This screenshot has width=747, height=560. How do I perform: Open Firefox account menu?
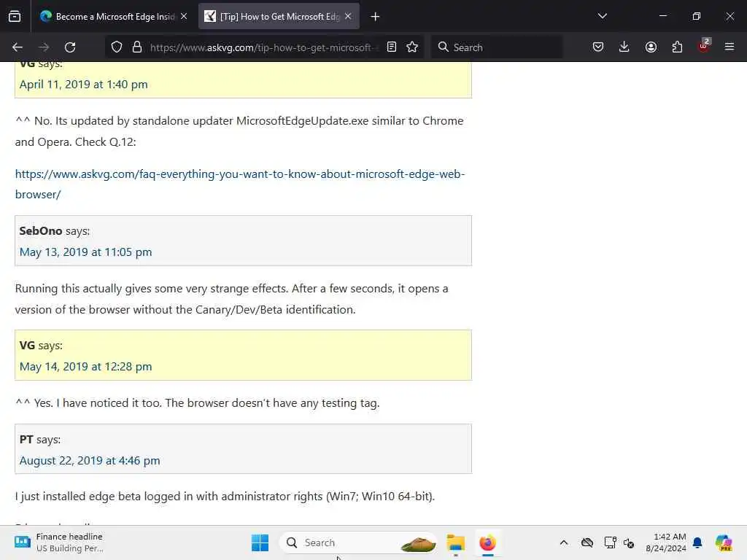pos(651,47)
